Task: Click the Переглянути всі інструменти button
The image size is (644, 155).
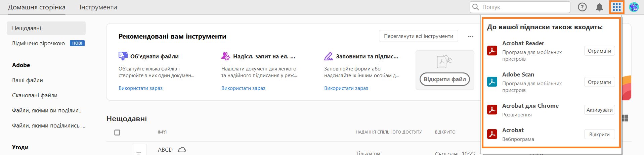Action: [419, 36]
